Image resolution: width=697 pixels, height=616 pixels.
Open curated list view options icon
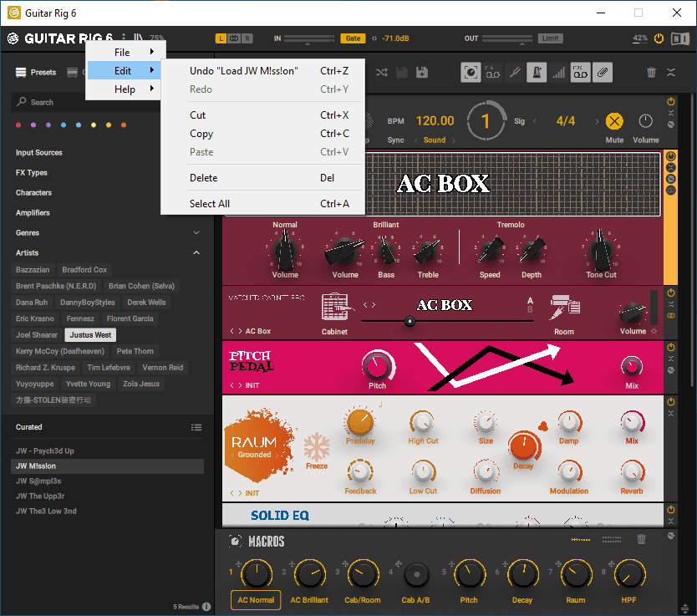196,428
